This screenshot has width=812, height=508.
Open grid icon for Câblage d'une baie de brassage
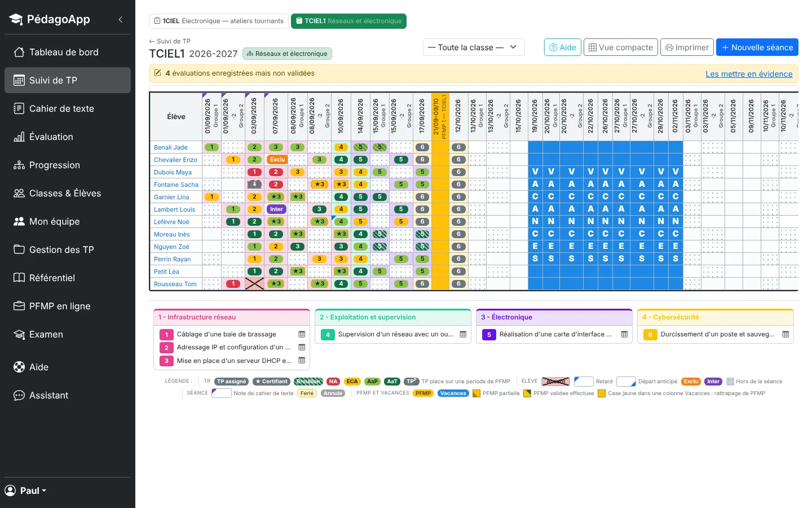coord(302,334)
